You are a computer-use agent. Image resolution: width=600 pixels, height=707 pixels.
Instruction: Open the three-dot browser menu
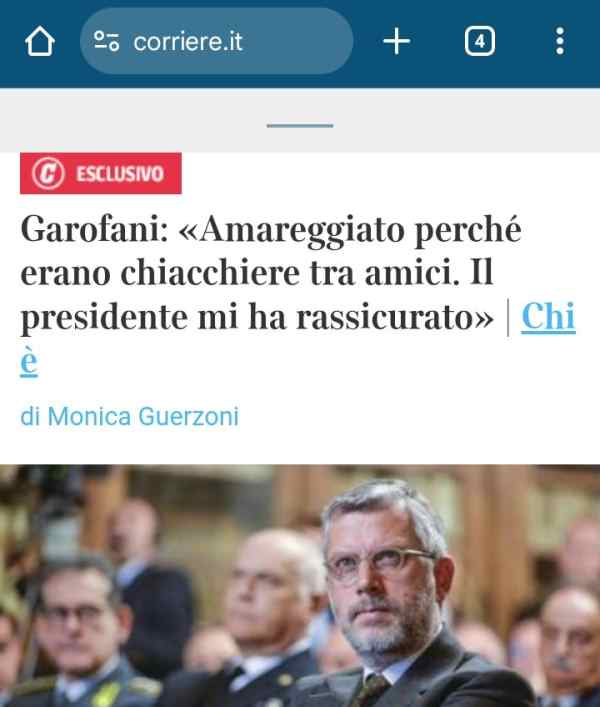point(559,41)
